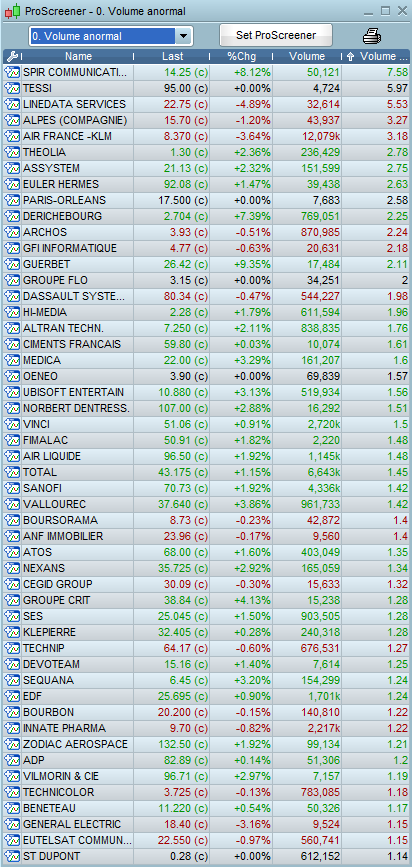This screenshot has height=867, width=412.
Task: Select the SEQUANA name
Action: [x=48, y=681]
